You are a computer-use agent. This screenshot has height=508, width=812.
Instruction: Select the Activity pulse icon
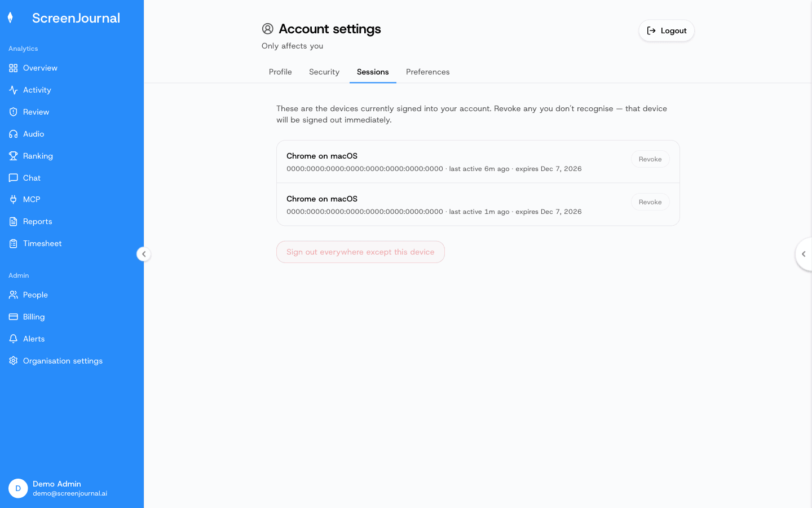(14, 90)
